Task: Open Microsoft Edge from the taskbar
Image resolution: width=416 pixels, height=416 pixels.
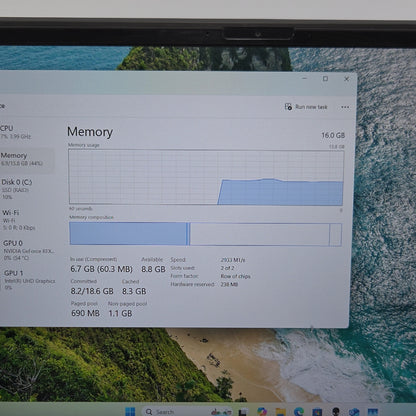Action: (299, 412)
